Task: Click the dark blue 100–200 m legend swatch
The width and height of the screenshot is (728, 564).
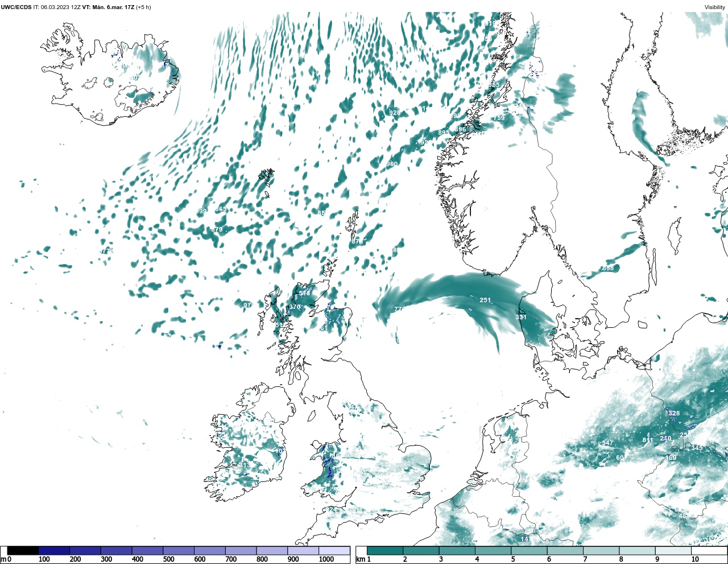Action: pyautogui.click(x=54, y=550)
